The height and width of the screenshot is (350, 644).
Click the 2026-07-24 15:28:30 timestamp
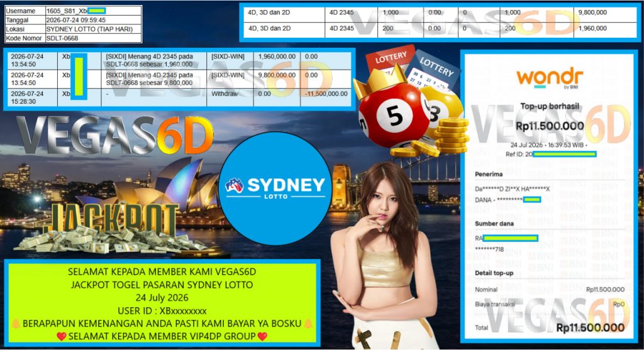[26, 97]
